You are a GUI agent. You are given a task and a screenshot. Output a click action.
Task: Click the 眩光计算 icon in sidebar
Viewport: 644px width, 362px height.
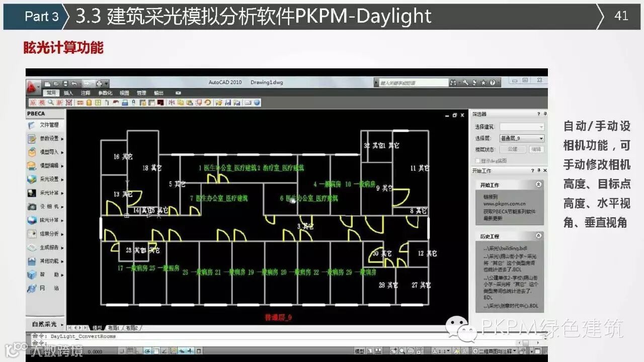coord(32,220)
